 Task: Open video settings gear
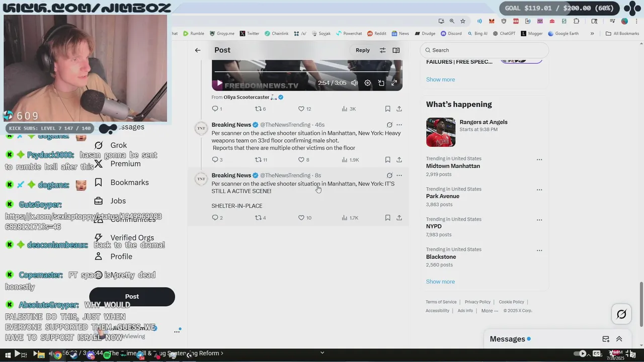368,83
